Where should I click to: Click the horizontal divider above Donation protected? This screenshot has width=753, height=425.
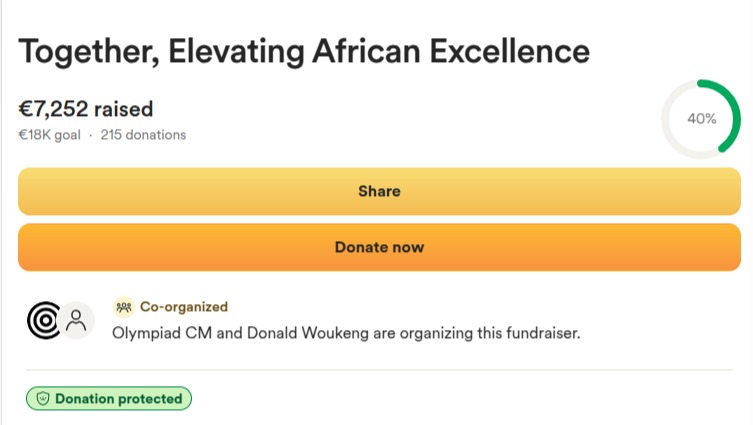point(379,370)
